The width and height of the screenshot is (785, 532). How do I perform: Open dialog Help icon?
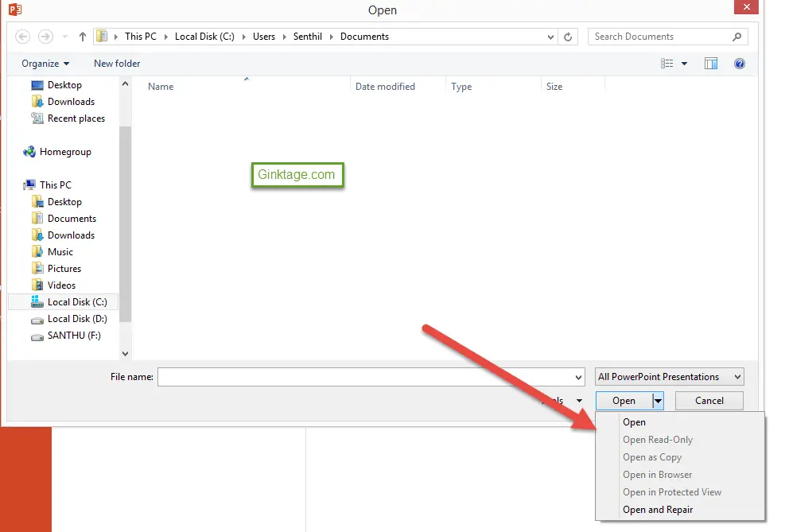click(x=740, y=64)
